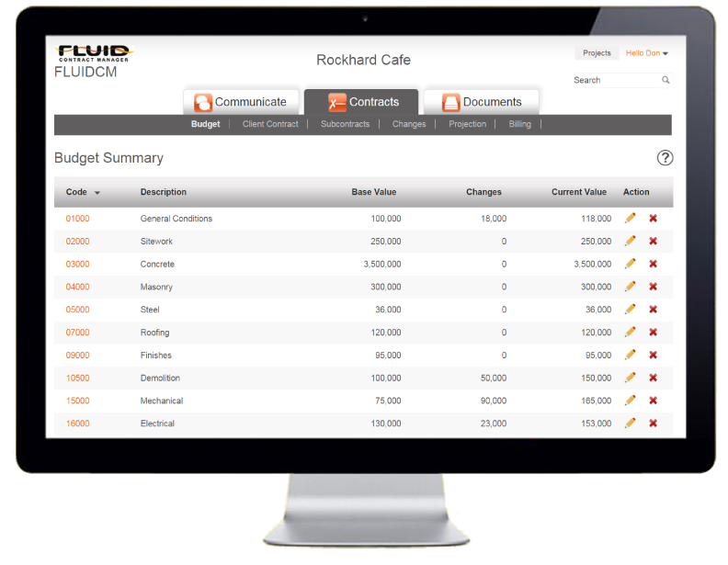
Task: Edit the General Conditions budget row
Action: point(630,218)
